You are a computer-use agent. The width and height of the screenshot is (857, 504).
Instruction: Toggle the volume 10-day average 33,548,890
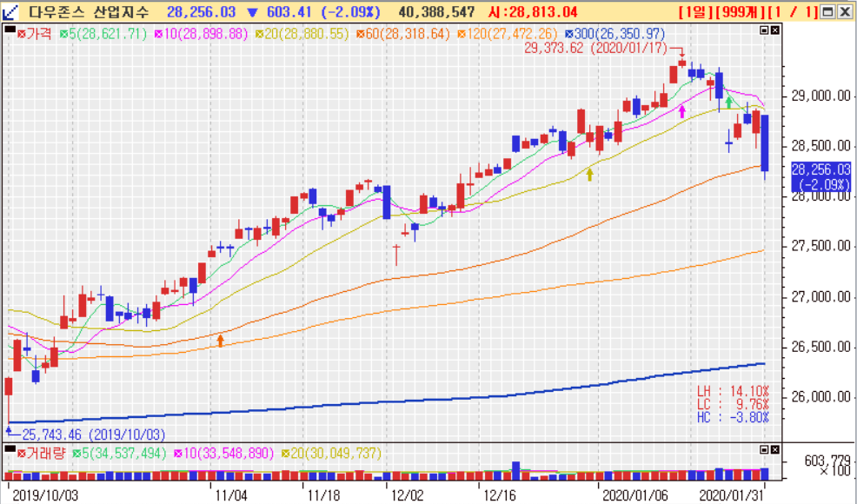point(177,454)
